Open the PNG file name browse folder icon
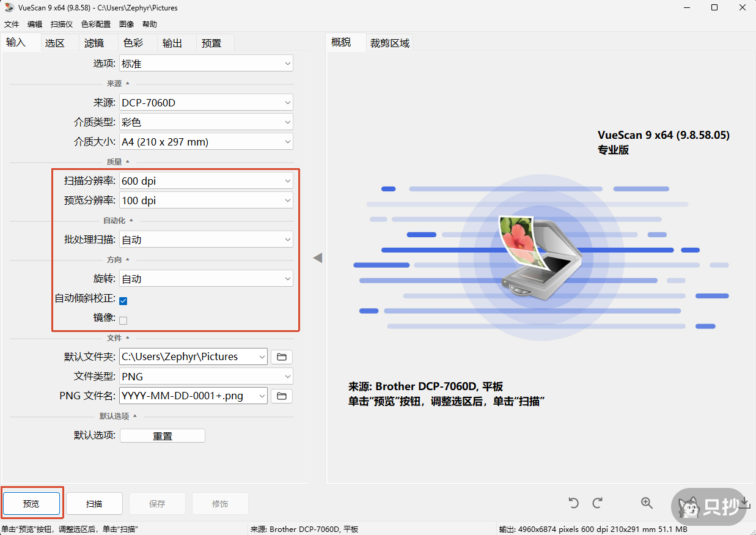756x535 pixels. pyautogui.click(x=282, y=396)
